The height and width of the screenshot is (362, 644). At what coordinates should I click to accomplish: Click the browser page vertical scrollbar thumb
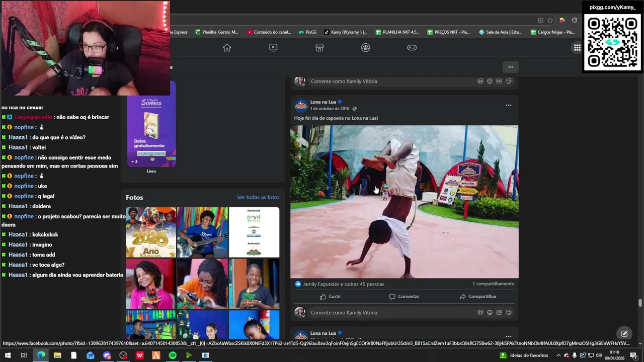click(640, 303)
